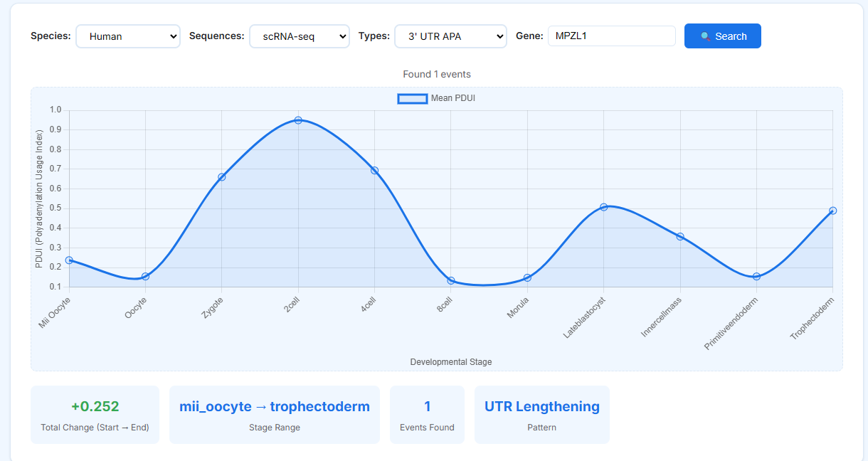Click the Events Found card
Image resolution: width=868 pixels, height=461 pixels.
coord(427,415)
